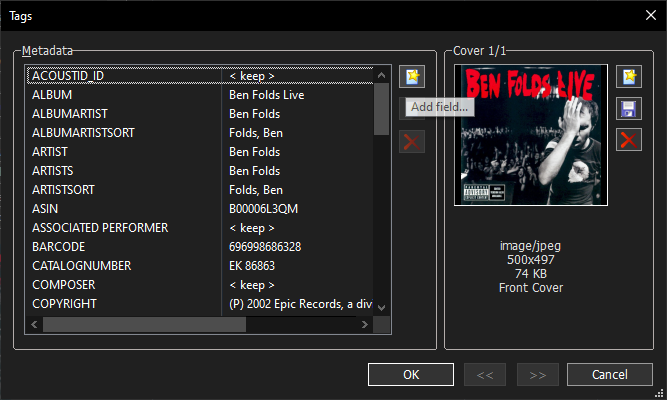
Task: Click the horizontal scroll right arrow
Action: [365, 325]
